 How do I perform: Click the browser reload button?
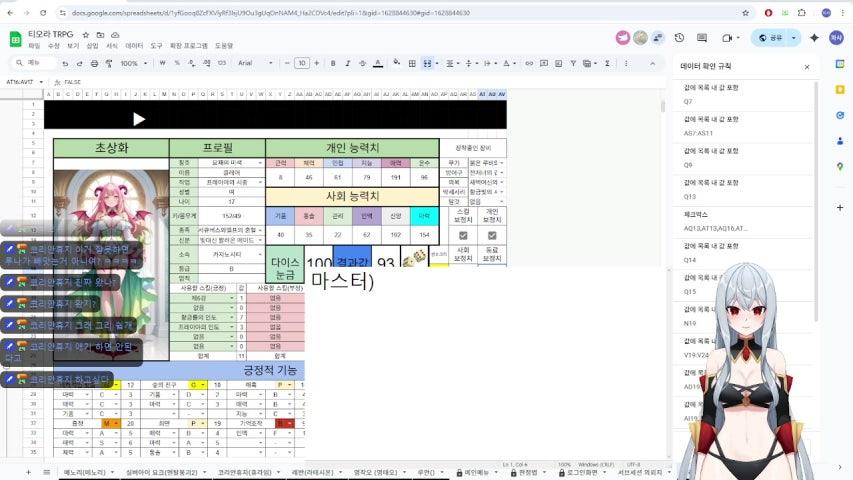(43, 13)
